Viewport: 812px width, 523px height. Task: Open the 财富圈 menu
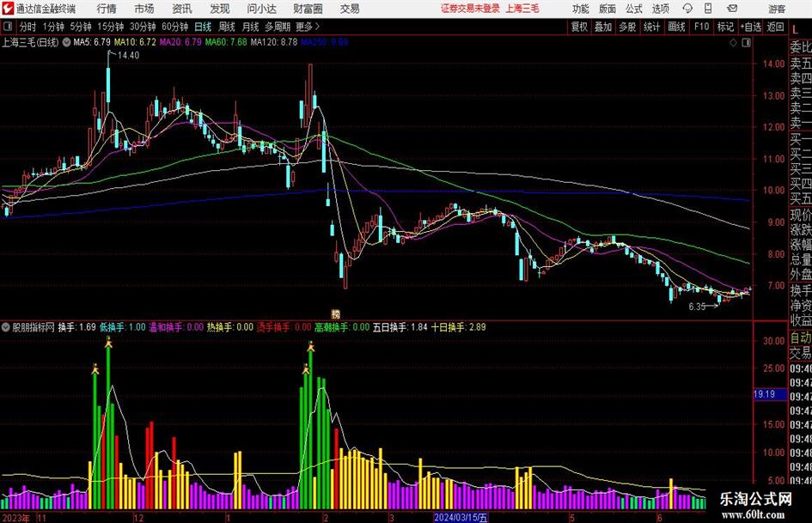[x=308, y=9]
